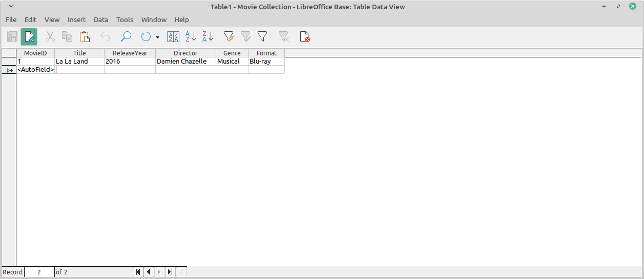The width and height of the screenshot is (644, 279).
Task: Open the Sort dialog icon
Action: 174,36
